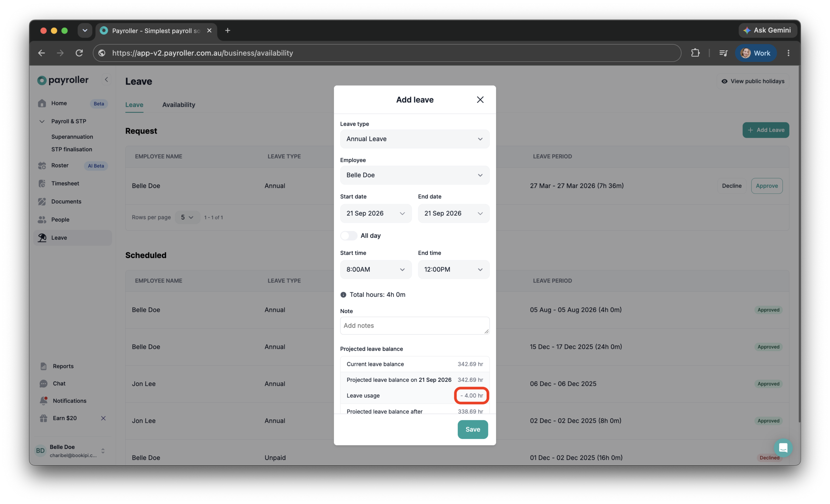Screen dimensions: 830x504
Task: Open the Notifications bell icon
Action: [43, 401]
